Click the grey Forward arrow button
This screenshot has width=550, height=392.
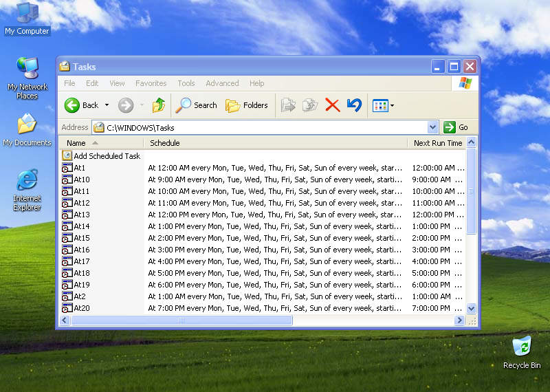tap(126, 105)
